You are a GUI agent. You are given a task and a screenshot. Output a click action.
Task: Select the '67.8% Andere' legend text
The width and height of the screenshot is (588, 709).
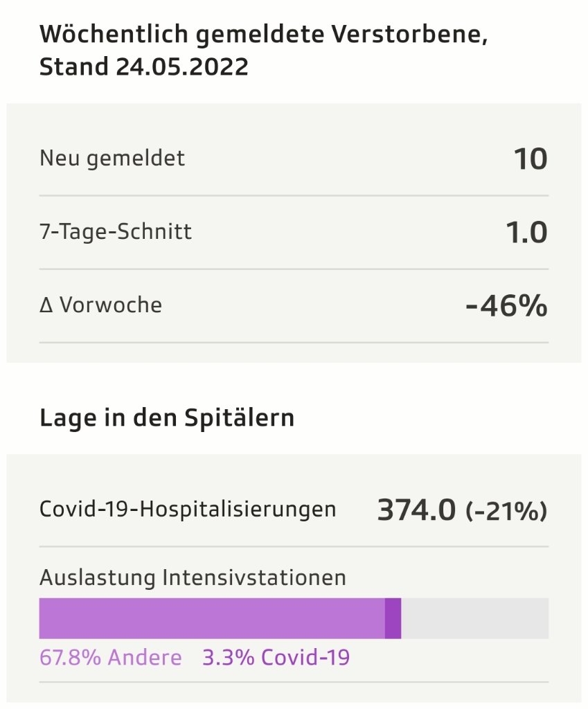tap(111, 657)
